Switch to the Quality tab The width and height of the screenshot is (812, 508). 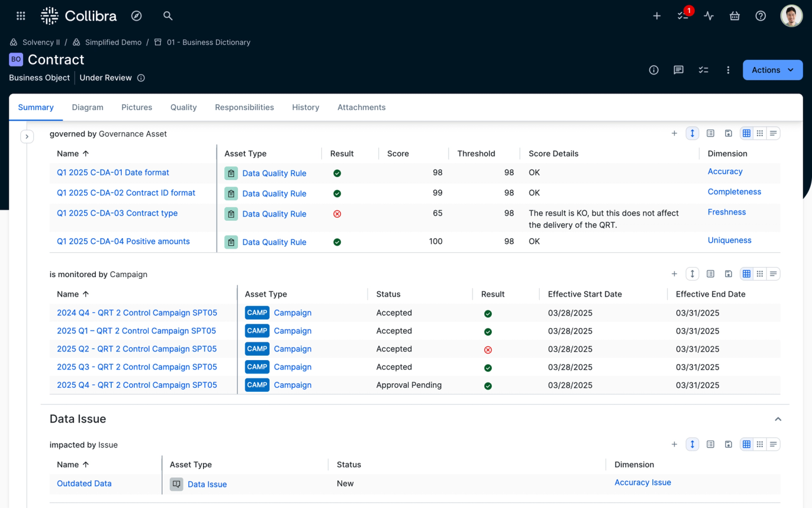click(183, 107)
